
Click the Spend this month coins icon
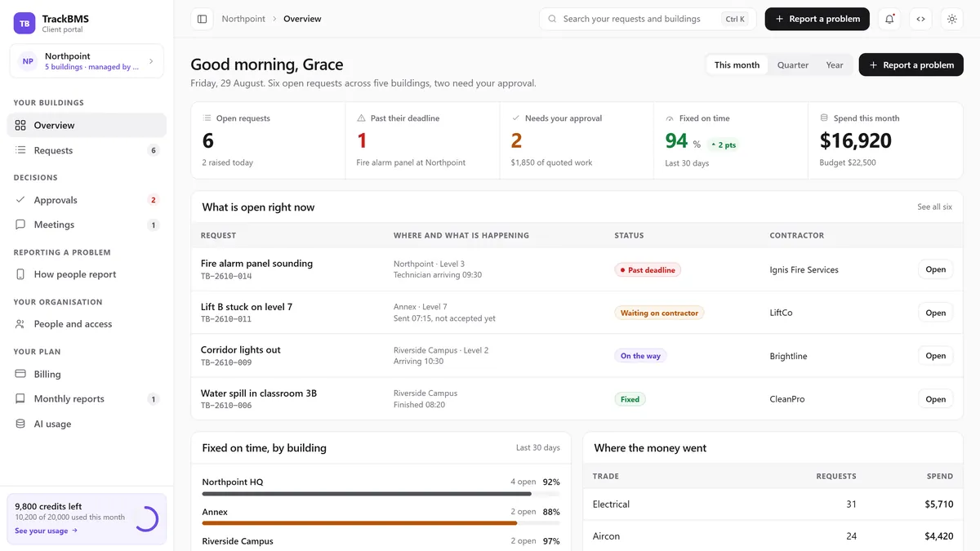[824, 118]
